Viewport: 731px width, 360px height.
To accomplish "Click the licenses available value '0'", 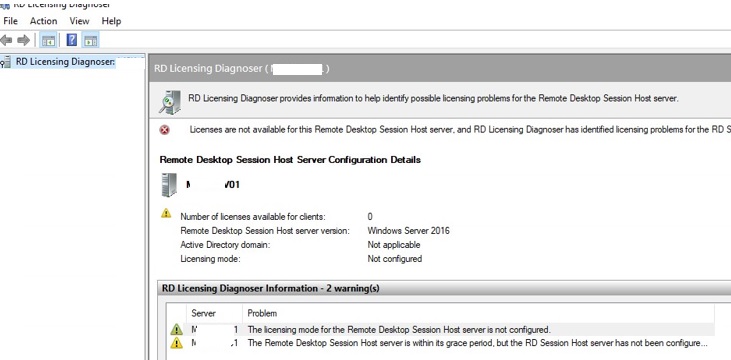I will tap(370, 216).
